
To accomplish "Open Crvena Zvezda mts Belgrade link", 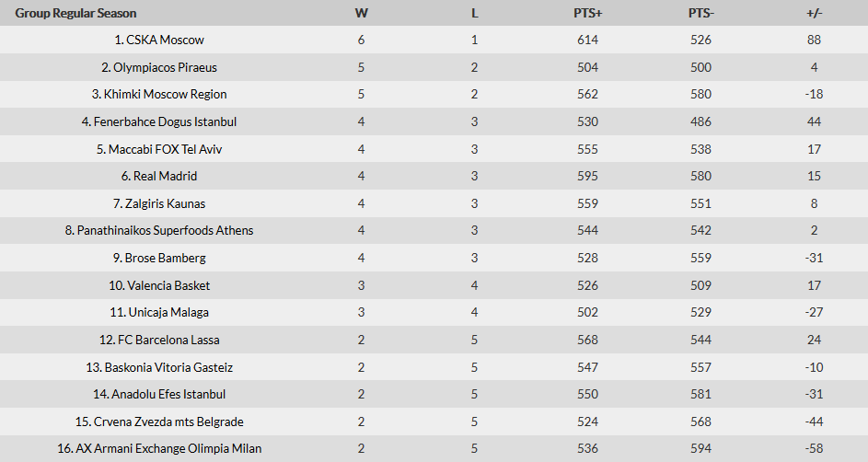I will tap(168, 422).
